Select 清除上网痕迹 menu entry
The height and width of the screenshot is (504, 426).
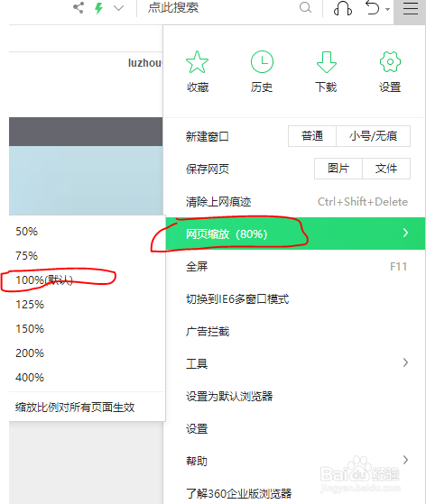(295, 202)
